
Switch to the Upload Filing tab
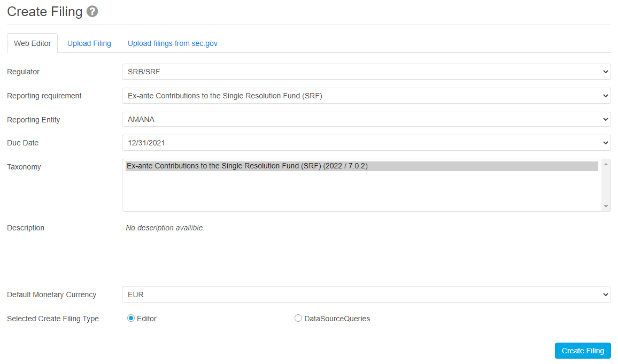coord(89,43)
